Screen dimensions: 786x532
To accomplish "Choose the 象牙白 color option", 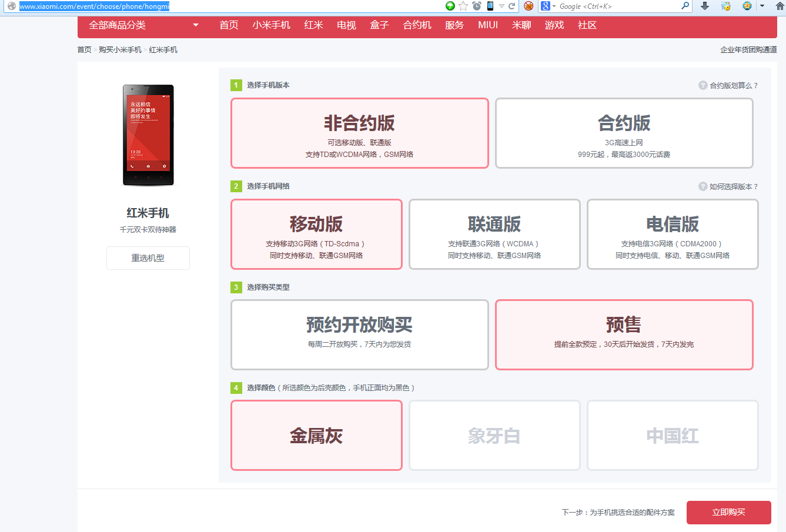I will pyautogui.click(x=494, y=436).
